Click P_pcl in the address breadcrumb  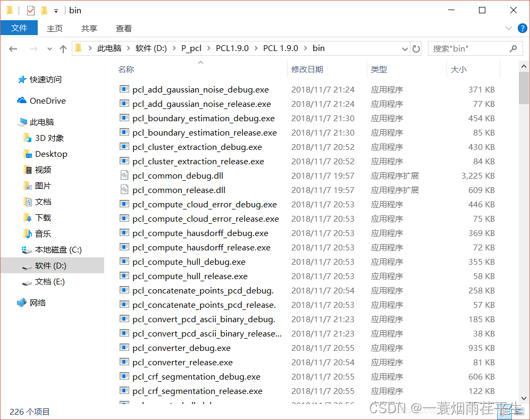tap(191, 48)
